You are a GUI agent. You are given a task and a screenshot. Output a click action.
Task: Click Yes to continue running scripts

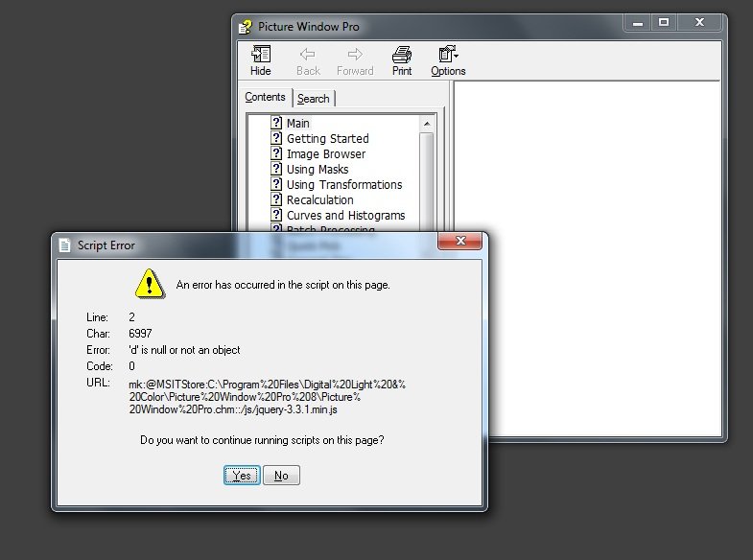242,475
